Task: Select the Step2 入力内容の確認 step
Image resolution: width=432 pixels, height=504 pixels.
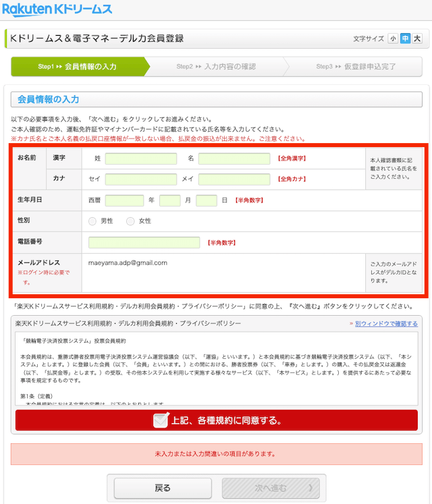Action: pyautogui.click(x=216, y=67)
